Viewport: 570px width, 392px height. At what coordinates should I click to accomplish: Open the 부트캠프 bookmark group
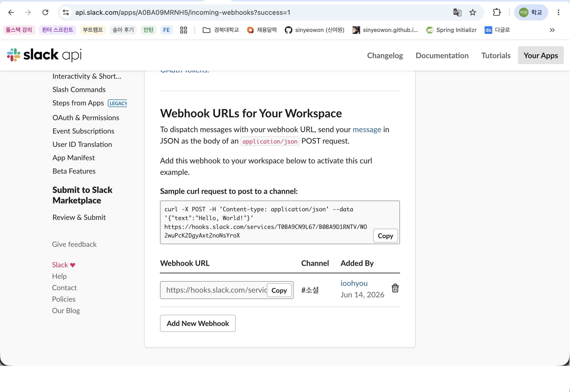(x=93, y=30)
